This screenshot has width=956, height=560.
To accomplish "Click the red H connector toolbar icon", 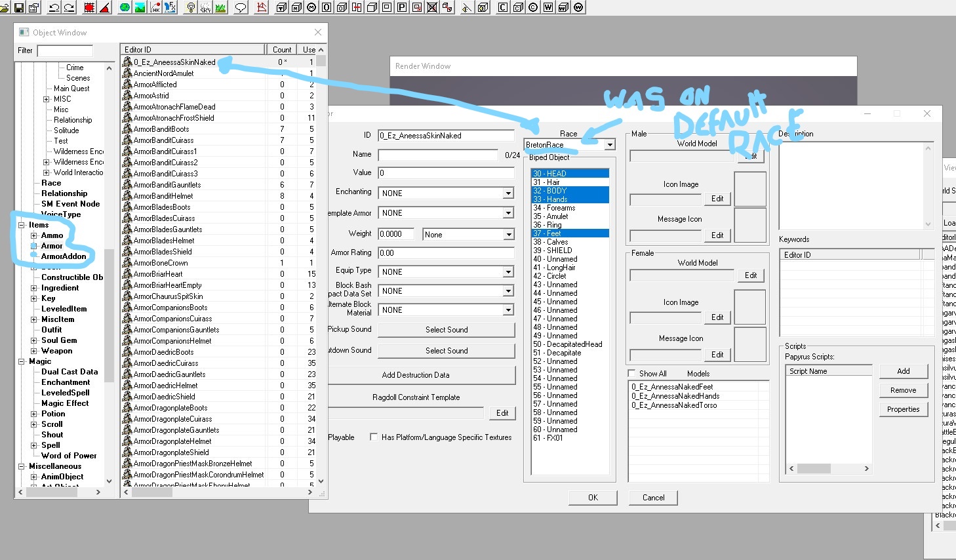I will pyautogui.click(x=357, y=7).
